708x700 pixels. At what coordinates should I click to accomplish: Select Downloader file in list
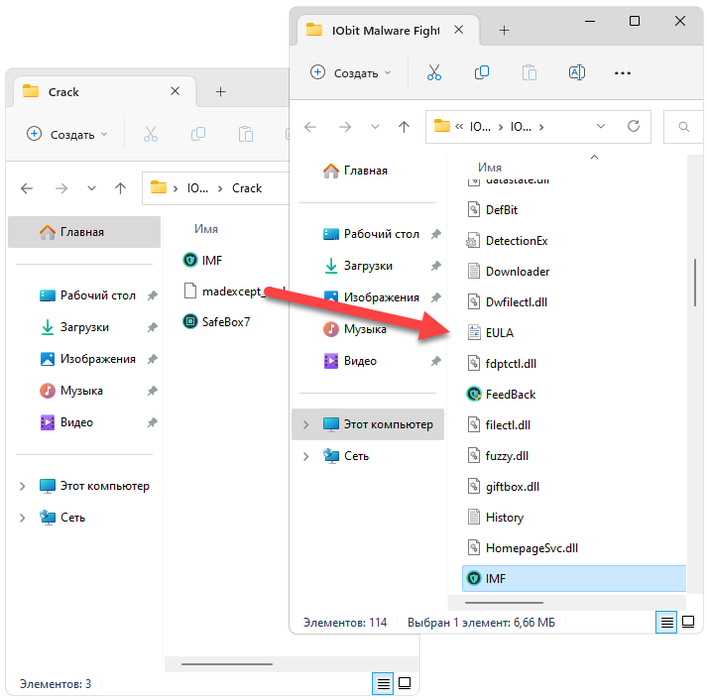click(508, 271)
